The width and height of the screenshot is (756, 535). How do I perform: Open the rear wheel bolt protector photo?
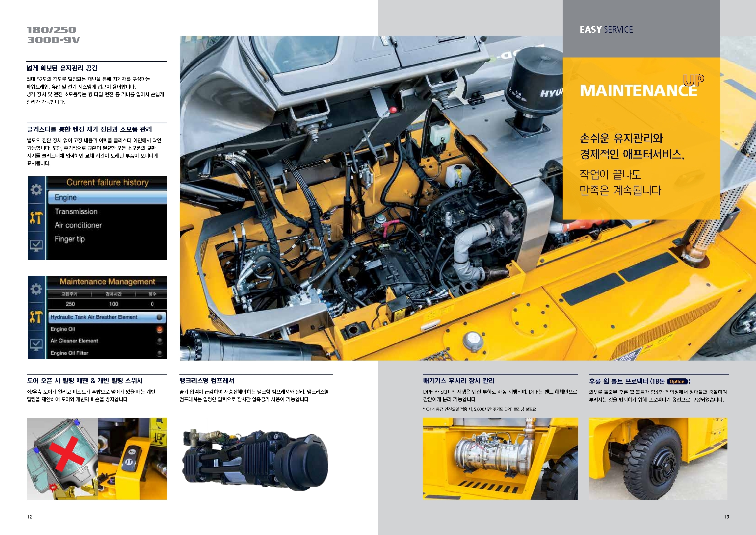(658, 458)
